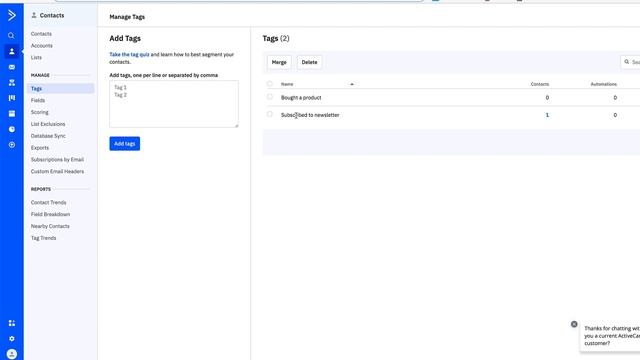Click the Name column sort arrow

(x=352, y=84)
